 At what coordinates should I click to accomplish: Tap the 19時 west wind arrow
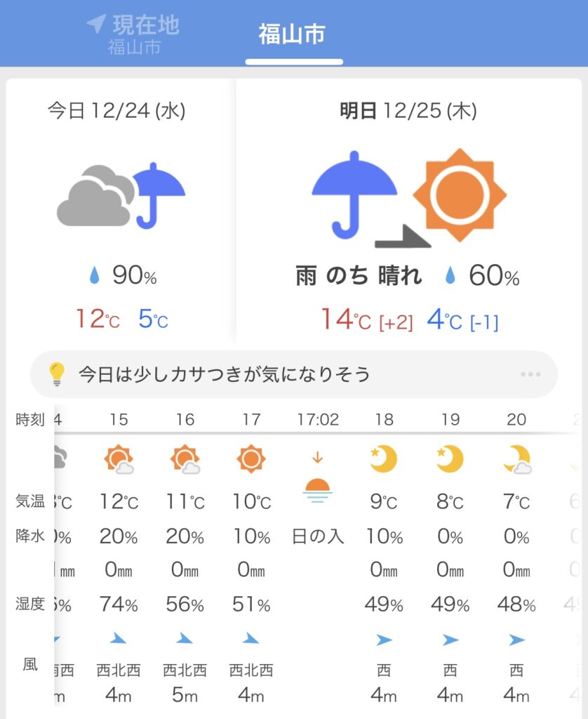click(x=450, y=640)
